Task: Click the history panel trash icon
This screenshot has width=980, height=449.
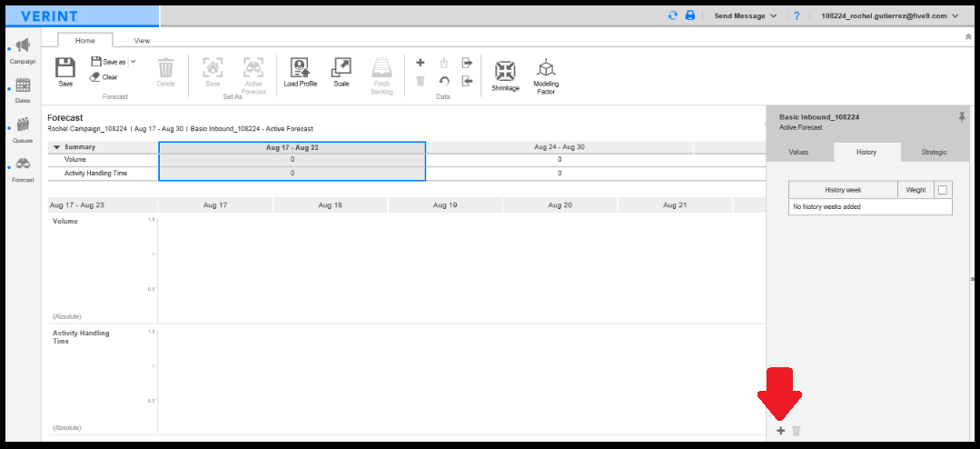Action: (x=797, y=430)
